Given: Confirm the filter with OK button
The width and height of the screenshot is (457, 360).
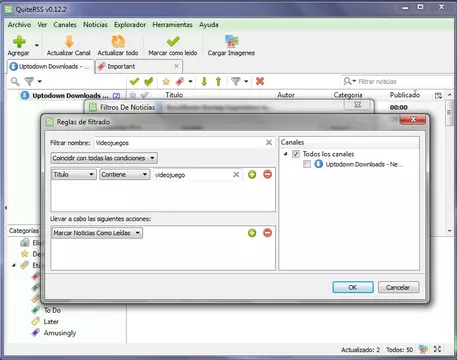Looking at the screenshot, I should click(x=353, y=287).
